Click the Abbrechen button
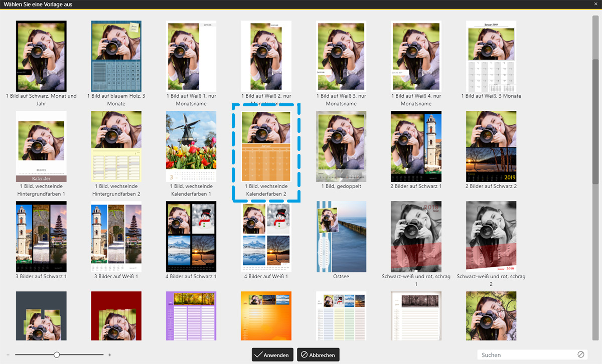The width and height of the screenshot is (602, 364). (318, 355)
